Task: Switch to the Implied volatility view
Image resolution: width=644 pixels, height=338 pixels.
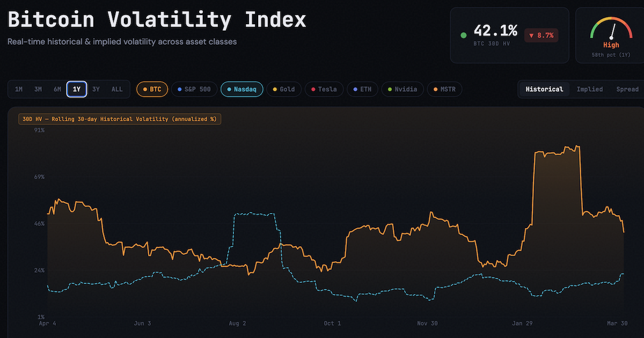Action: coord(590,89)
